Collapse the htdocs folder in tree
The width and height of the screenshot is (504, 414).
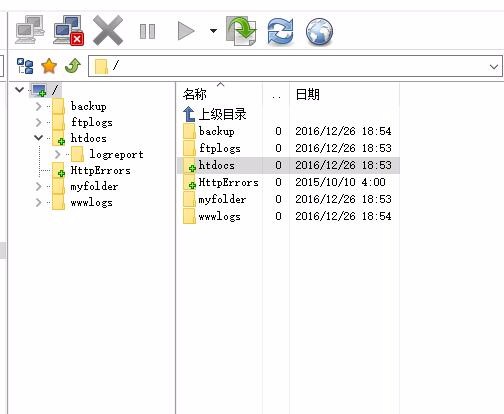tap(39, 137)
